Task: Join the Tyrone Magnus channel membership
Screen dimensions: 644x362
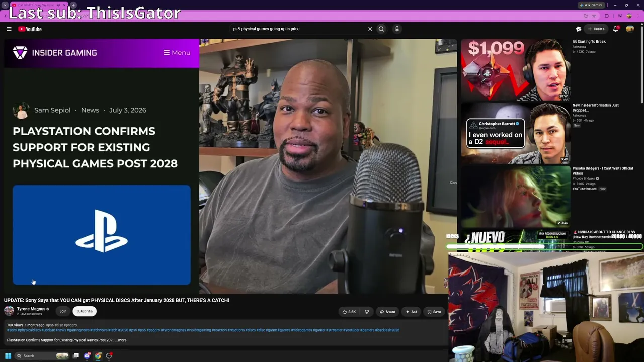Action: tap(63, 311)
